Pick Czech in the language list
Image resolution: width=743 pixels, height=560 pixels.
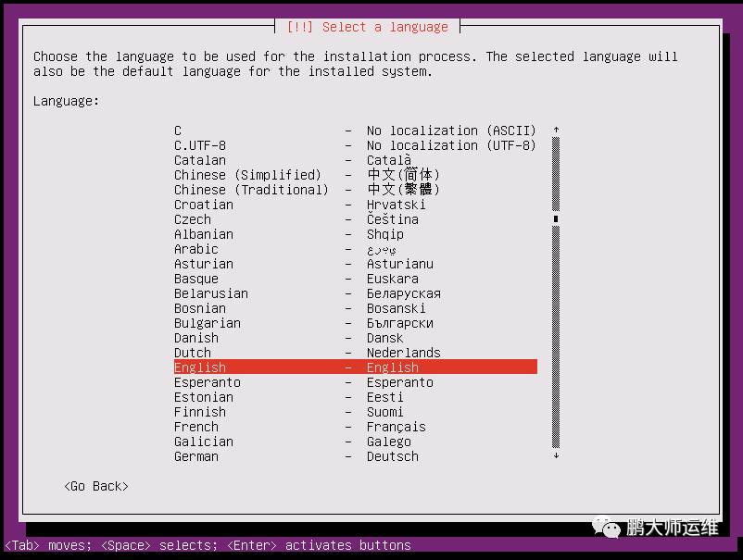356,219
